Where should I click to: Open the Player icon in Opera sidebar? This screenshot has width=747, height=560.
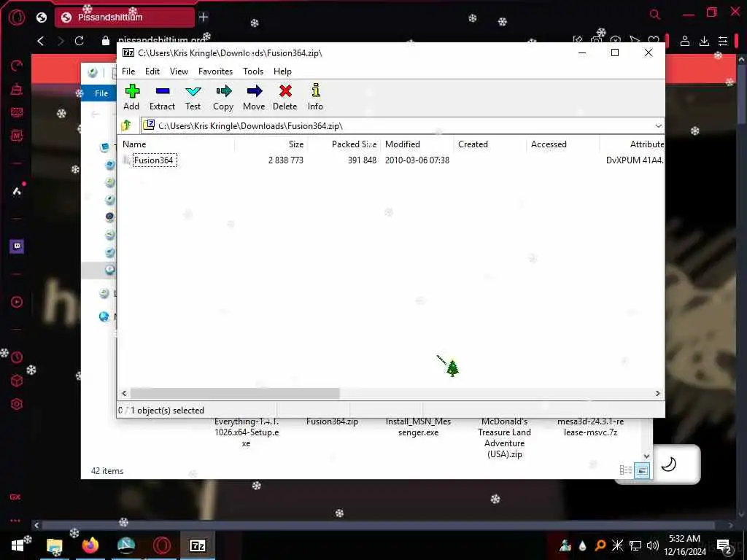click(x=17, y=302)
